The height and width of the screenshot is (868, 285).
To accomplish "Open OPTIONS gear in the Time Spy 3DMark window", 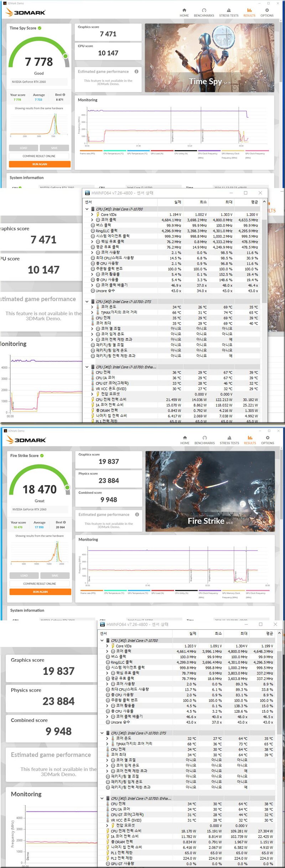I will tap(267, 12).
